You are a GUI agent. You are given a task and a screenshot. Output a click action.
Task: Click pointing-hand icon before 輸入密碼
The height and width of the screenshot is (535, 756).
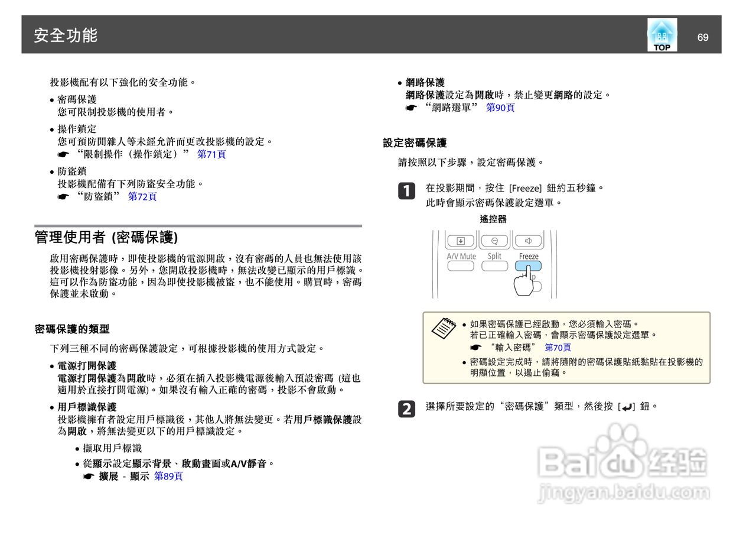coord(476,348)
